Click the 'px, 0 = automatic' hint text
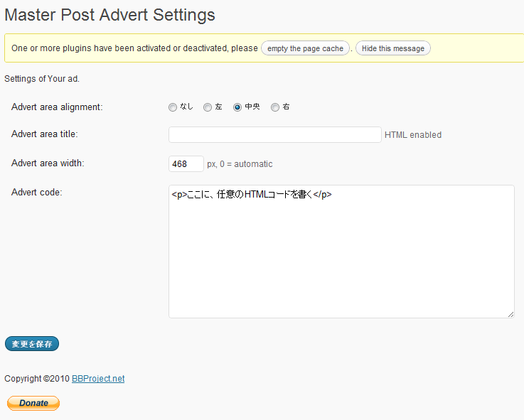This screenshot has width=524, height=420. tap(240, 164)
